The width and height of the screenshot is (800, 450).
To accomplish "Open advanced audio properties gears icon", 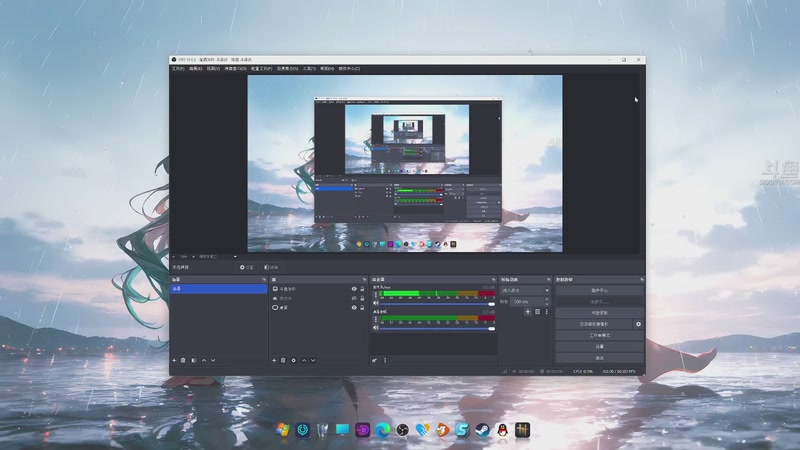I will click(x=374, y=360).
